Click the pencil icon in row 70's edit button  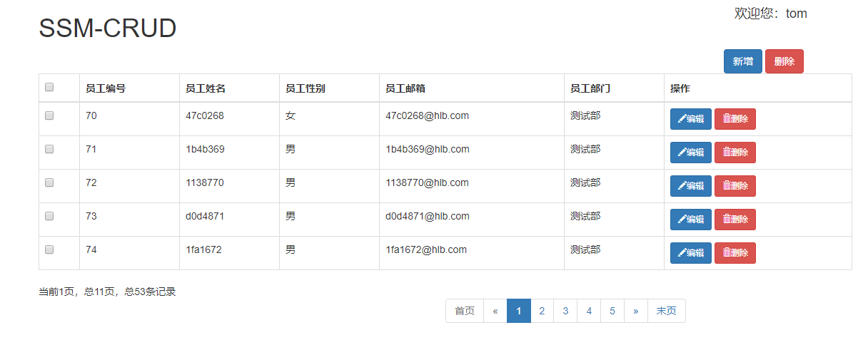682,119
